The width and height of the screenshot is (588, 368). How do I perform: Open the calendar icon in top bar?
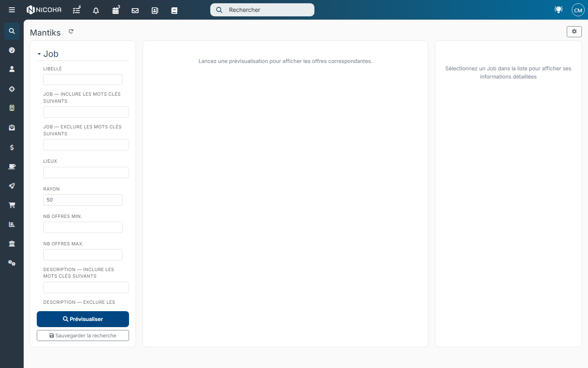116,10
